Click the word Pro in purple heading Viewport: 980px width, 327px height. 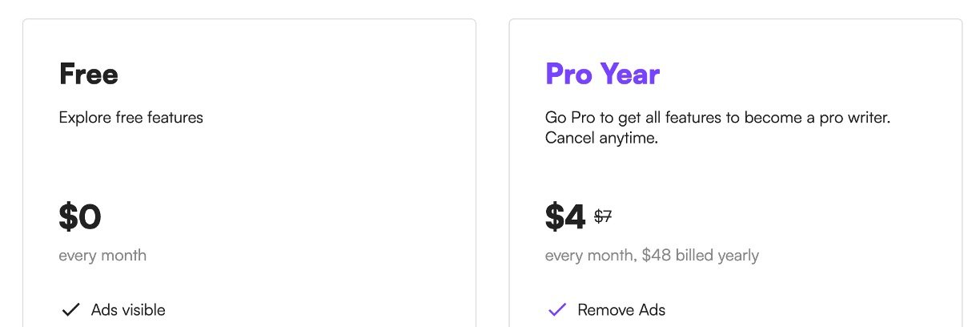tap(569, 75)
